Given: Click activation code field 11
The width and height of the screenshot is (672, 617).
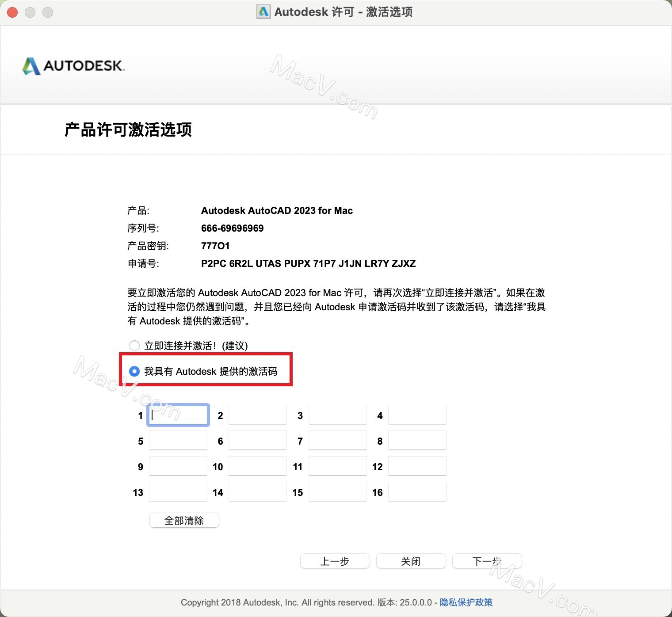Looking at the screenshot, I should (338, 466).
